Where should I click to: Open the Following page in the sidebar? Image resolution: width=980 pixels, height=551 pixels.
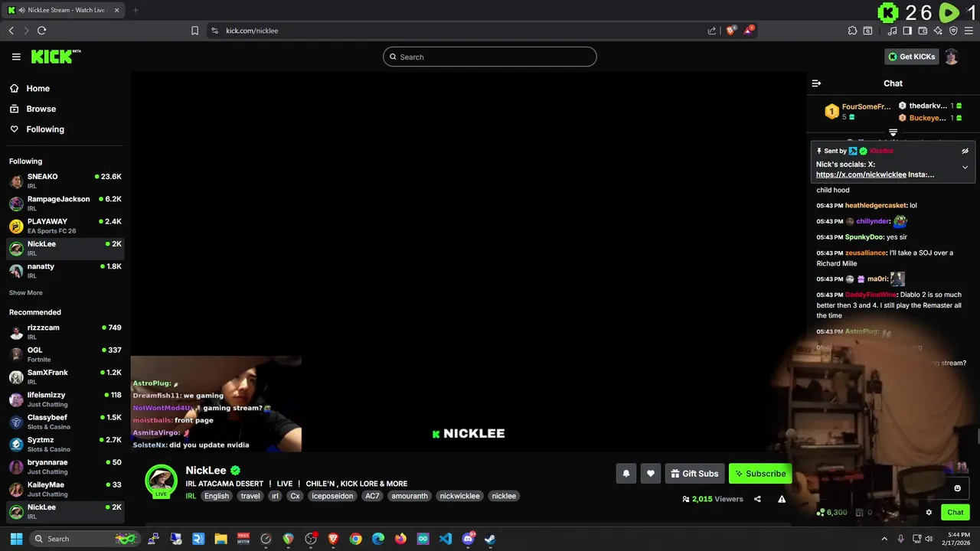45,129
